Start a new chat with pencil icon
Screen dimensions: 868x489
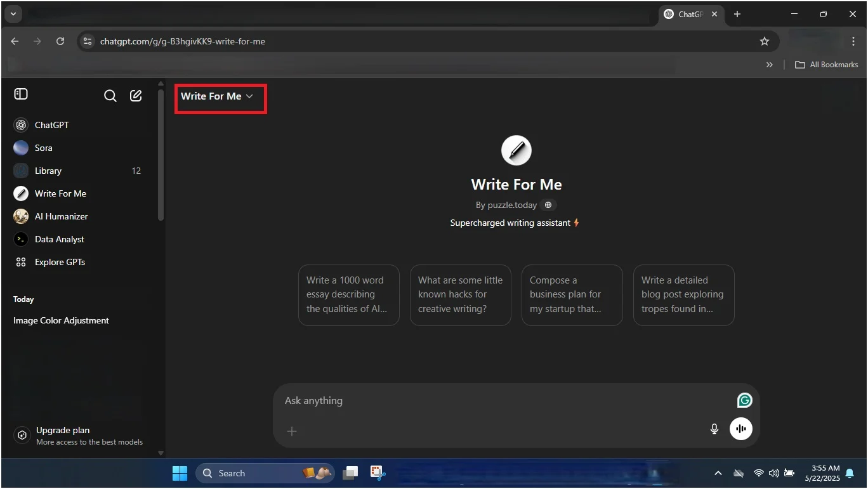[x=136, y=96]
